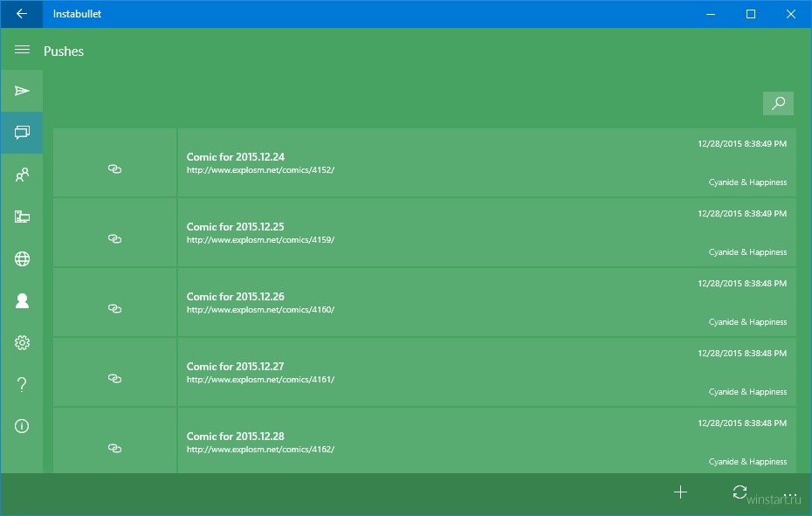Click the Pushes page heading
This screenshot has width=812, height=516.
click(64, 52)
